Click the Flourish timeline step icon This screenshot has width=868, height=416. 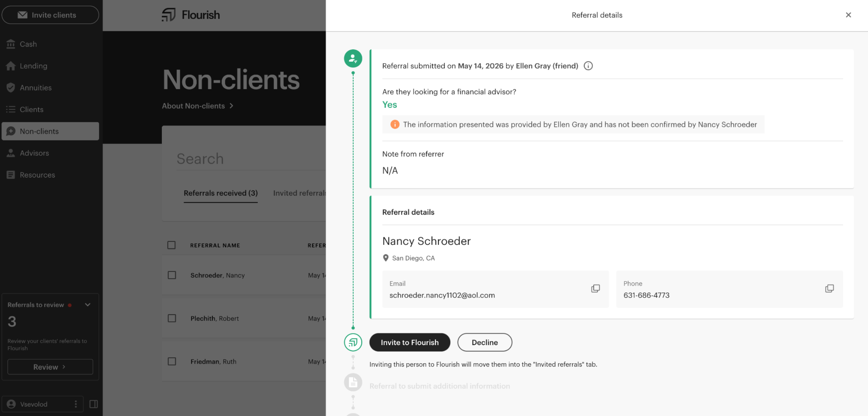click(353, 342)
